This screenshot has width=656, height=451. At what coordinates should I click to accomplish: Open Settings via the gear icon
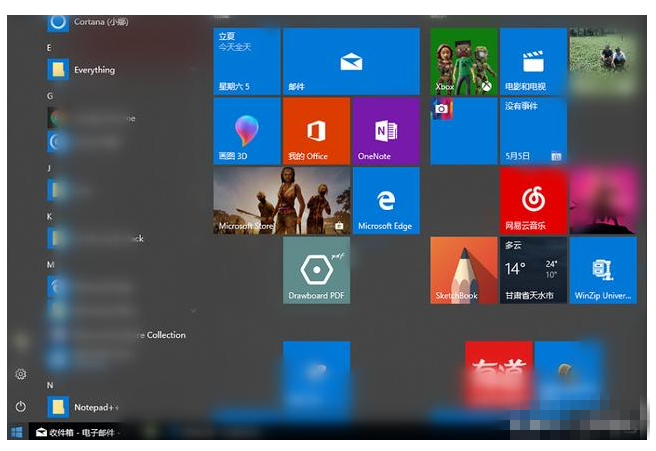pos(20,374)
